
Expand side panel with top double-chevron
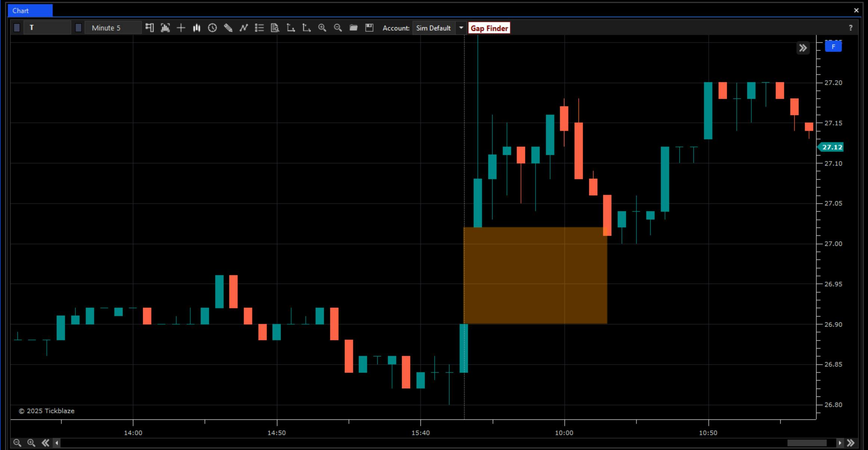coord(803,48)
